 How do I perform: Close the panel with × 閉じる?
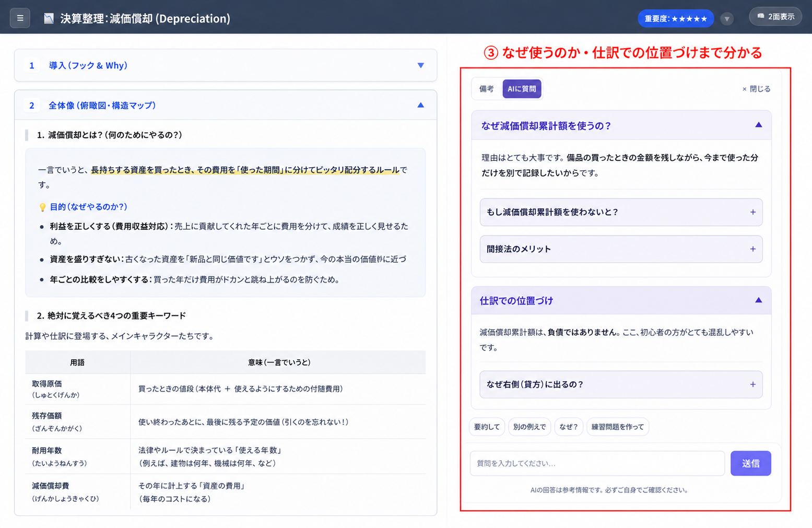(756, 89)
